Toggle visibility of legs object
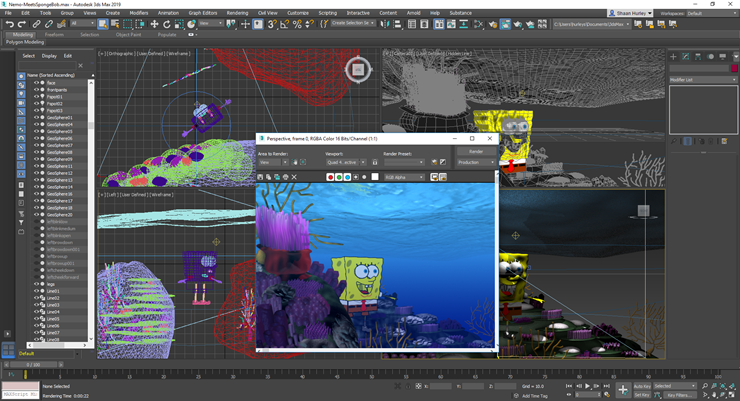This screenshot has width=740, height=401. coord(36,284)
